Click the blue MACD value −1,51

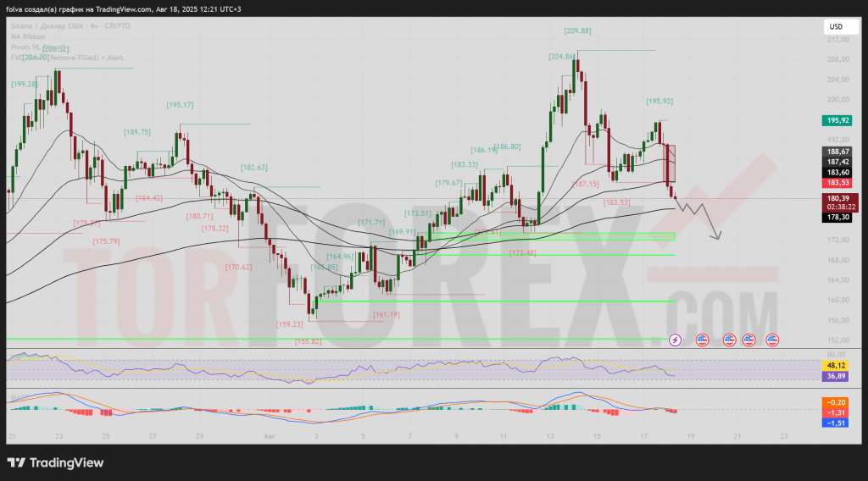[x=835, y=423]
